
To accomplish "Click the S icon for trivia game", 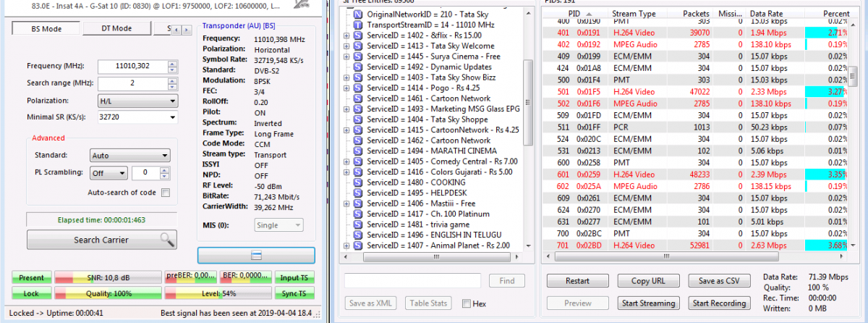I will 357,225.
